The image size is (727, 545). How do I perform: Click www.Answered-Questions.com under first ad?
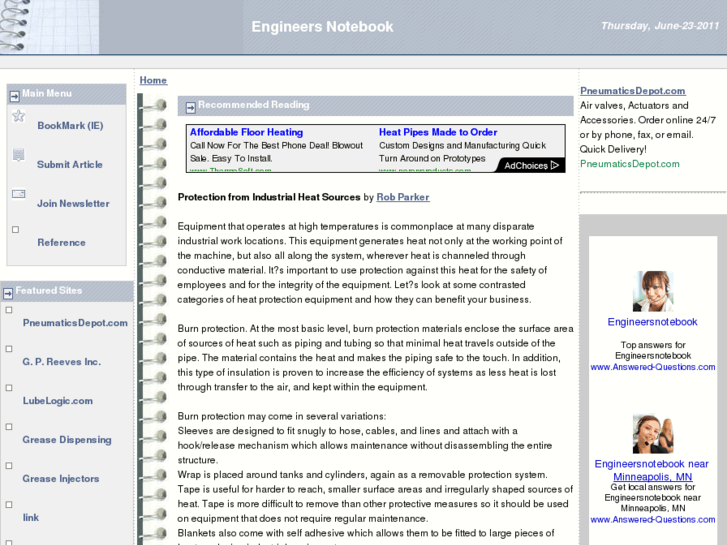653,367
